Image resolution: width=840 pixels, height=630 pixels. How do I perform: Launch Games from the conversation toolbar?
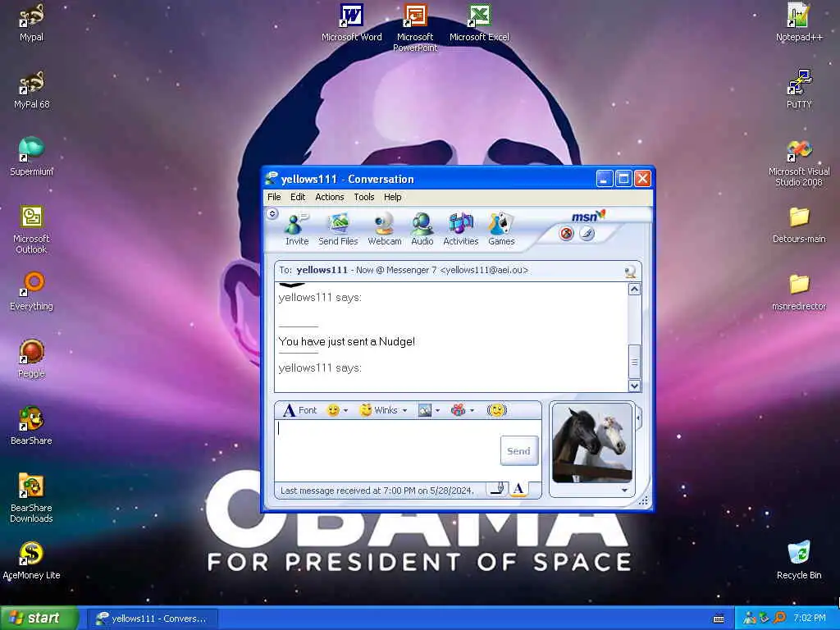(x=501, y=230)
